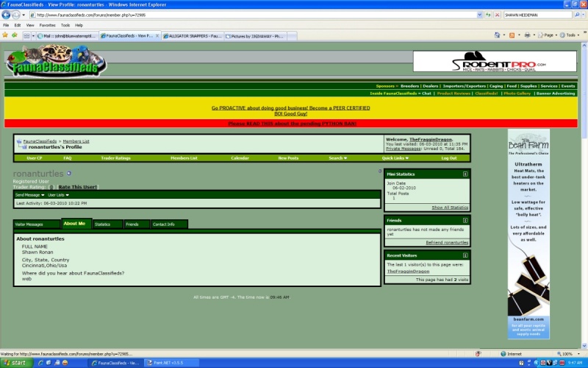The image size is (588, 368).
Task: Click Log Out in forum navbar
Action: pos(449,158)
